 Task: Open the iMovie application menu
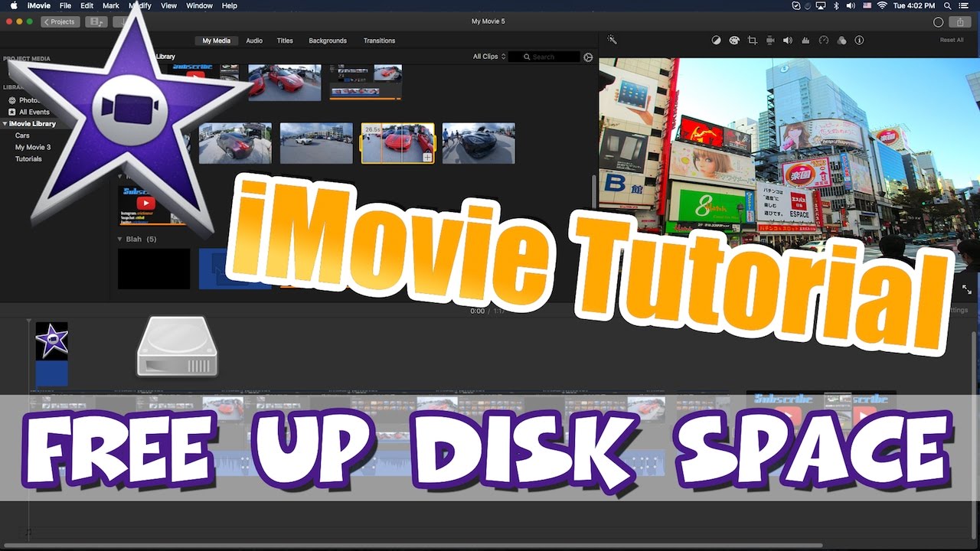tap(38, 5)
